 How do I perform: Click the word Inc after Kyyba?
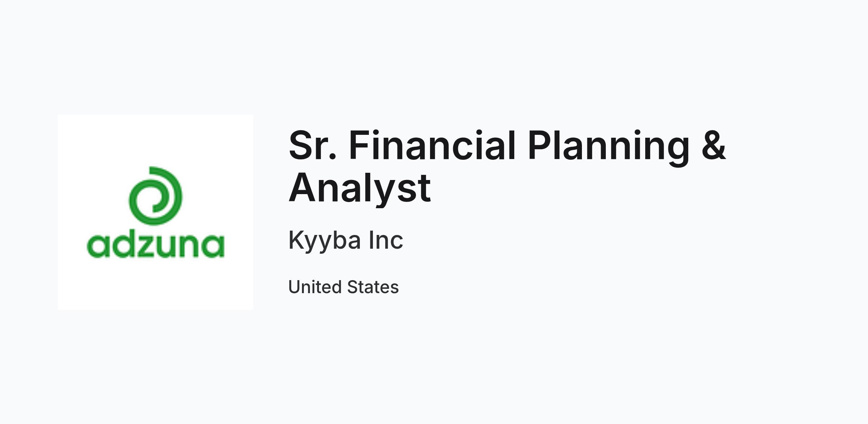(x=386, y=240)
